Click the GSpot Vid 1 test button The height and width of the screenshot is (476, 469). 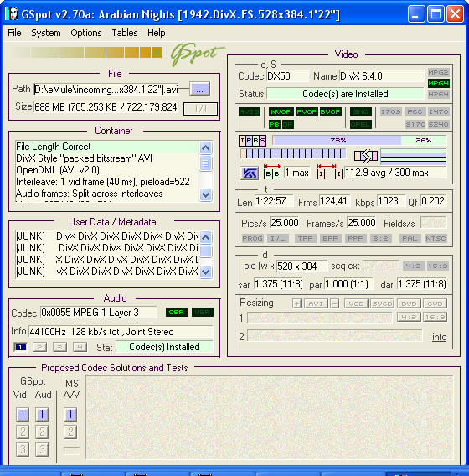23,414
